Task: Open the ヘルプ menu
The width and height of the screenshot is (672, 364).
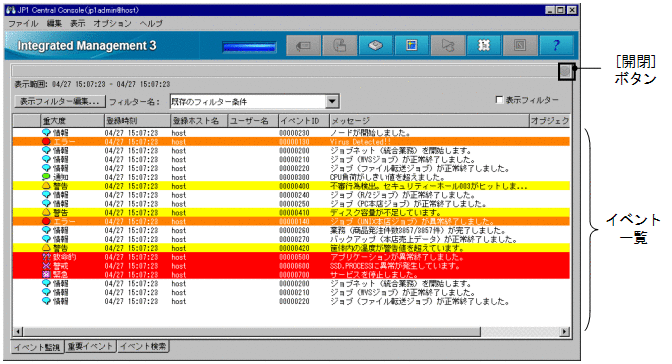Action: tap(151, 24)
